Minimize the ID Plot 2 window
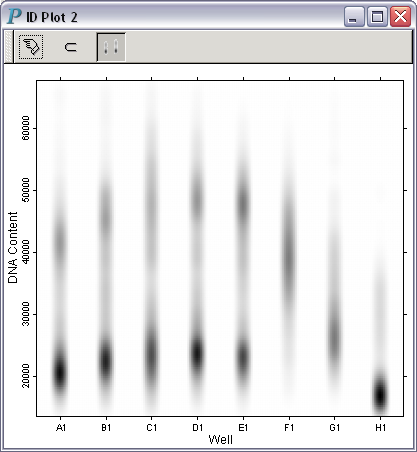The width and height of the screenshot is (417, 452). click(x=354, y=16)
